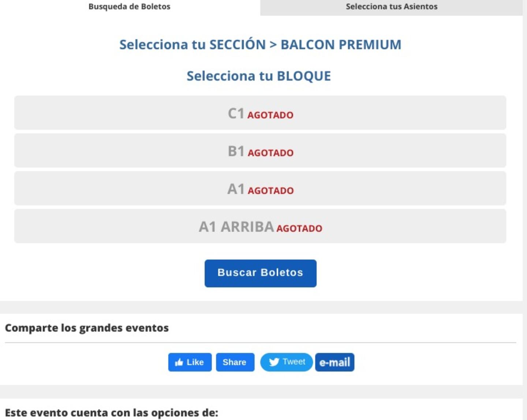Click the AGOTADO label next to C1
The width and height of the screenshot is (527, 420).
[x=271, y=115]
